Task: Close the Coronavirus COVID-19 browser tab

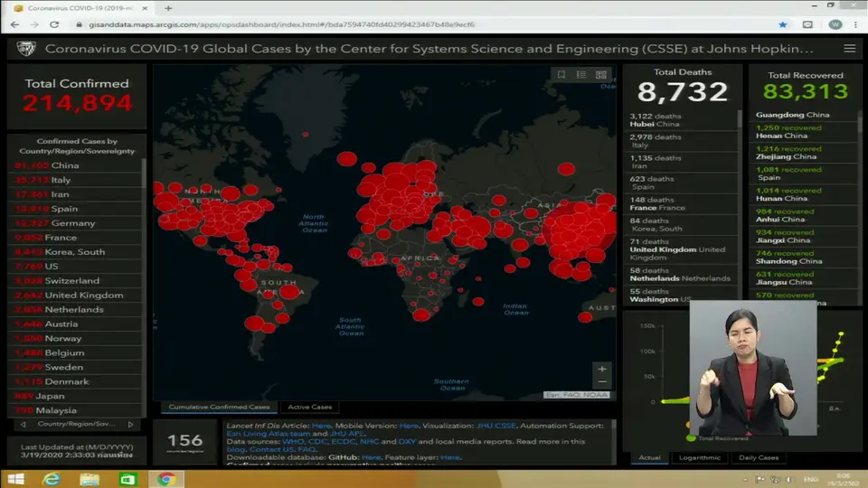Action: (145, 8)
